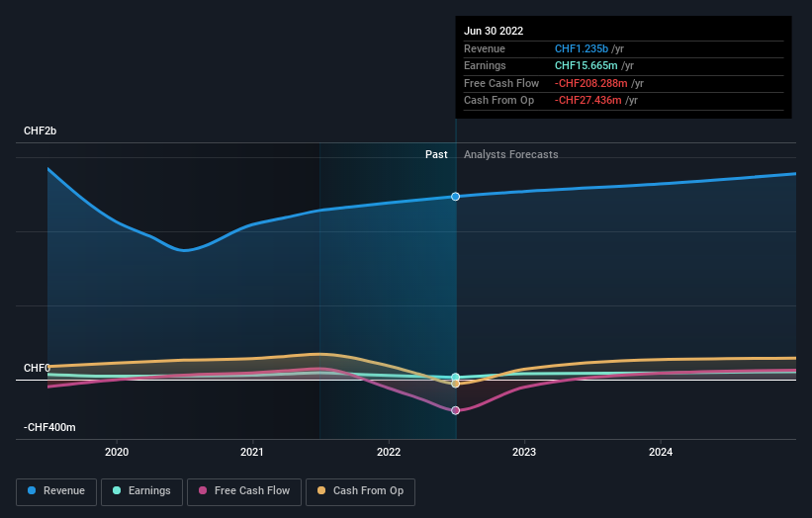
Task: Click the CHF0 y-axis label
Action: coord(37,368)
